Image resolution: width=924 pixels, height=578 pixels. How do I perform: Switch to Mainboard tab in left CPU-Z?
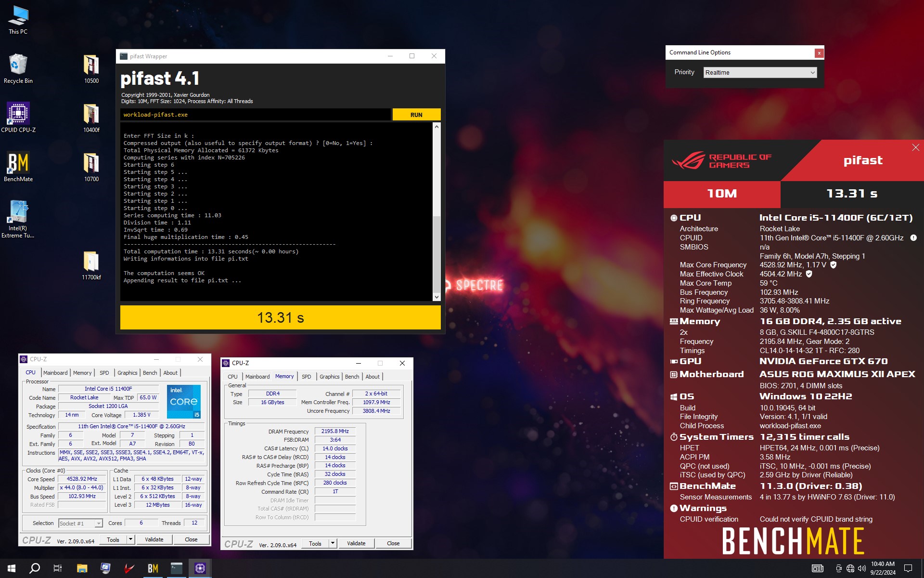coord(55,373)
